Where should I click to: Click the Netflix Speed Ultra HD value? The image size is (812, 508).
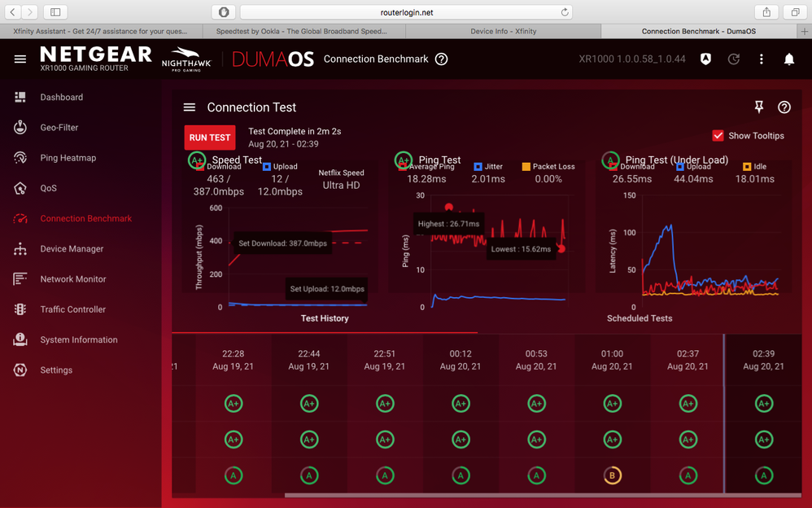tap(341, 185)
